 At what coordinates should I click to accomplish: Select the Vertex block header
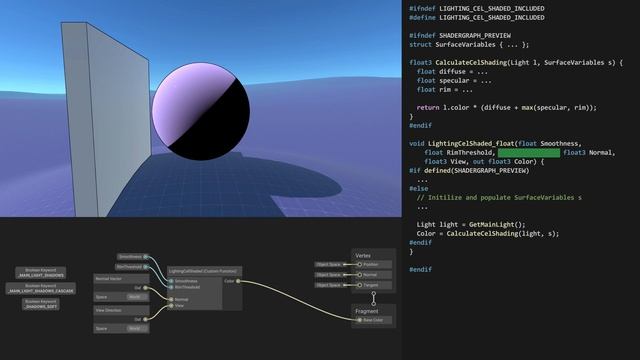tap(363, 256)
